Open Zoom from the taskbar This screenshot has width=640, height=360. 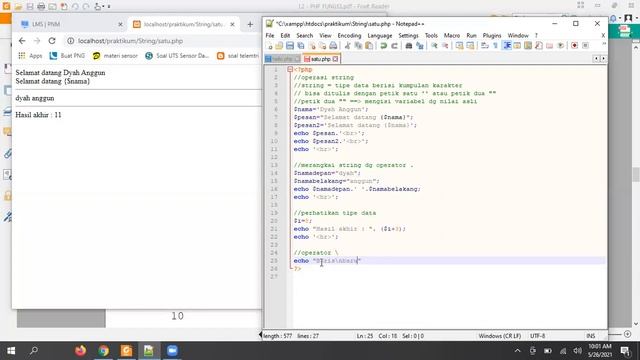[172, 351]
